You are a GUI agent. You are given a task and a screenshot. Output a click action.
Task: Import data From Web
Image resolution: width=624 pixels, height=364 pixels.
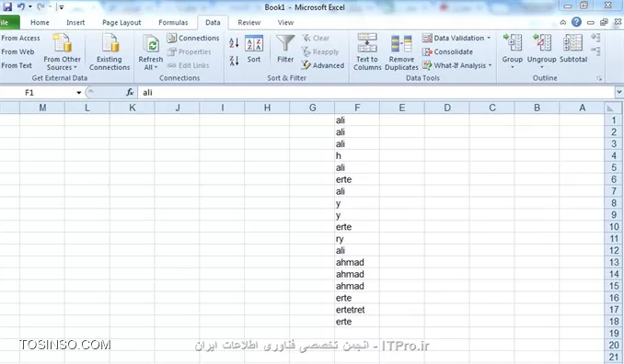coord(17,51)
